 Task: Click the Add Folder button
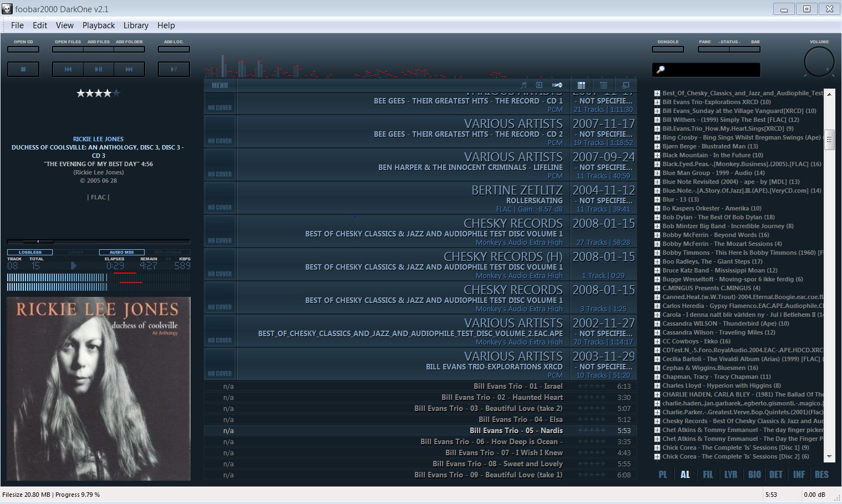click(x=129, y=49)
